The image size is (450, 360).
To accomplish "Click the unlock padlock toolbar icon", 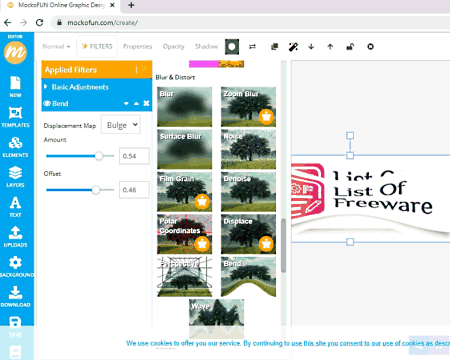I will 350,47.
